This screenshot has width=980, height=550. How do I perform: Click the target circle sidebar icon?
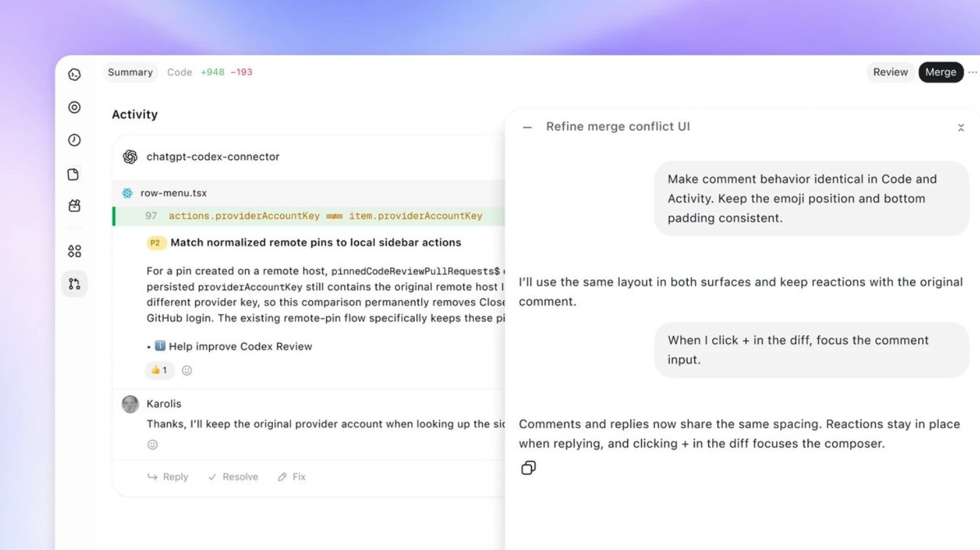[x=75, y=107]
